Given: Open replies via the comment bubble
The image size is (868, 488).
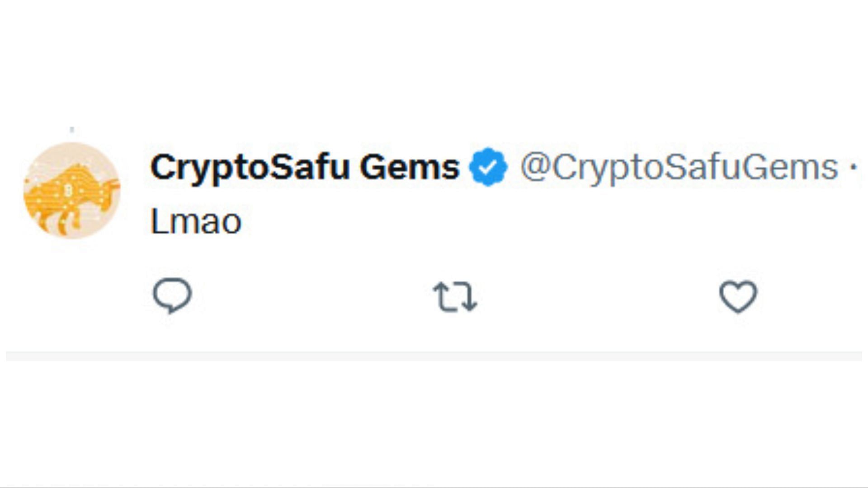Looking at the screenshot, I should point(172,296).
